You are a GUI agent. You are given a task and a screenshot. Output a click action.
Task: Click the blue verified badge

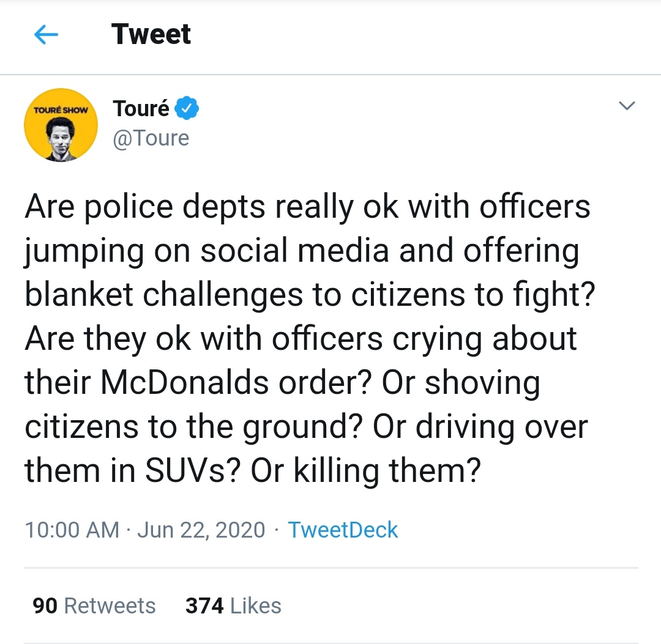point(187,109)
